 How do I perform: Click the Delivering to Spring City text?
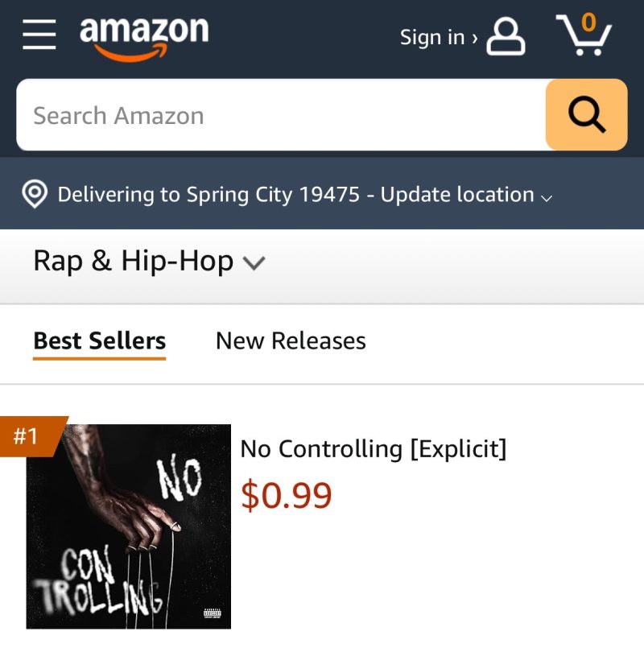[208, 195]
